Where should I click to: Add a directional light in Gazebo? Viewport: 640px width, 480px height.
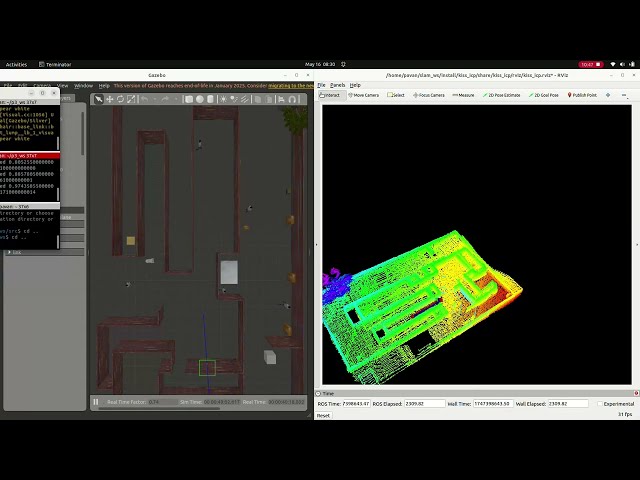(x=244, y=99)
